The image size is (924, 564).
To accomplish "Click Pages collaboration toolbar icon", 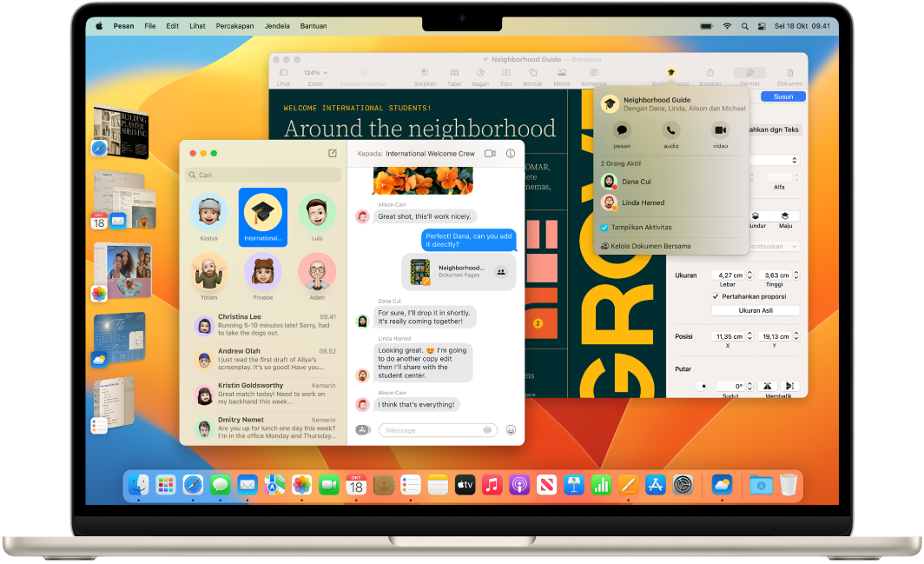I will tap(670, 73).
